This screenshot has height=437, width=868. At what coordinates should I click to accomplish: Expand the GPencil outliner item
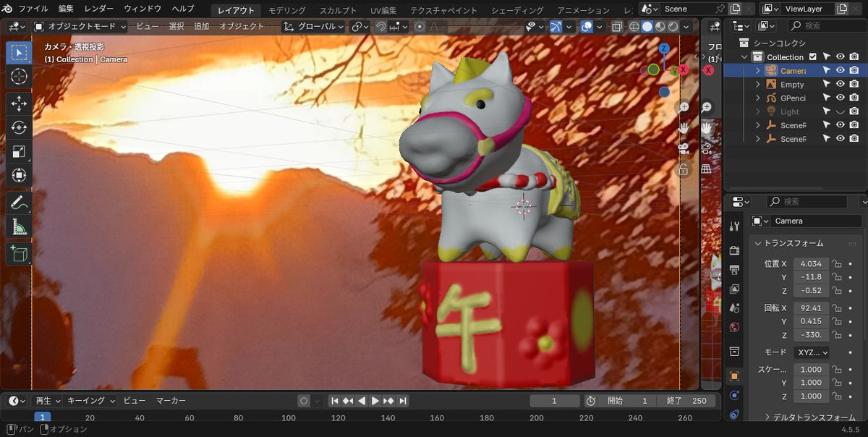coord(758,98)
